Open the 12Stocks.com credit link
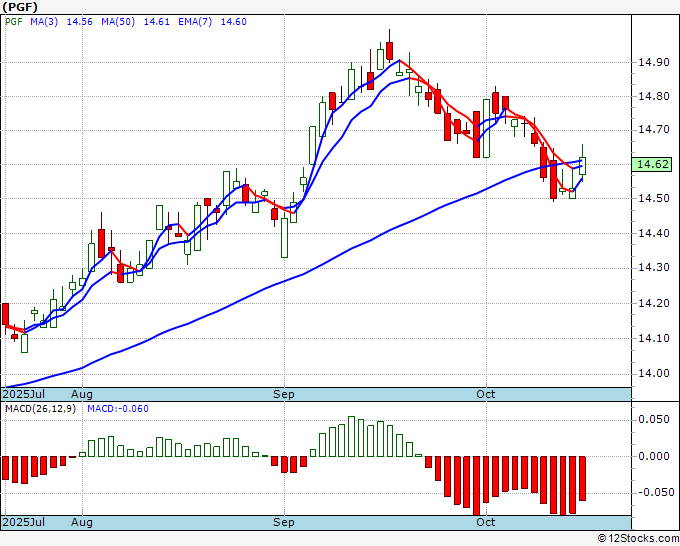 coord(638,539)
